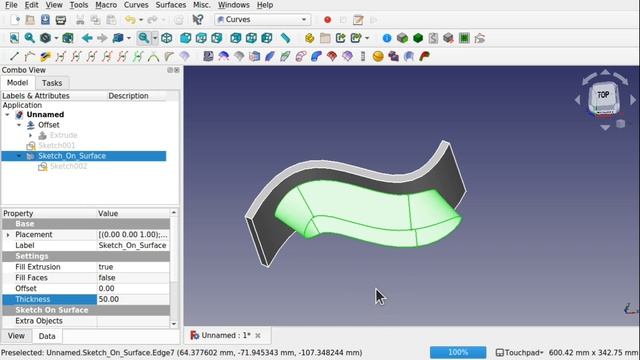
Task: Select the Unnamed : 1* document tab
Action: pos(226,336)
